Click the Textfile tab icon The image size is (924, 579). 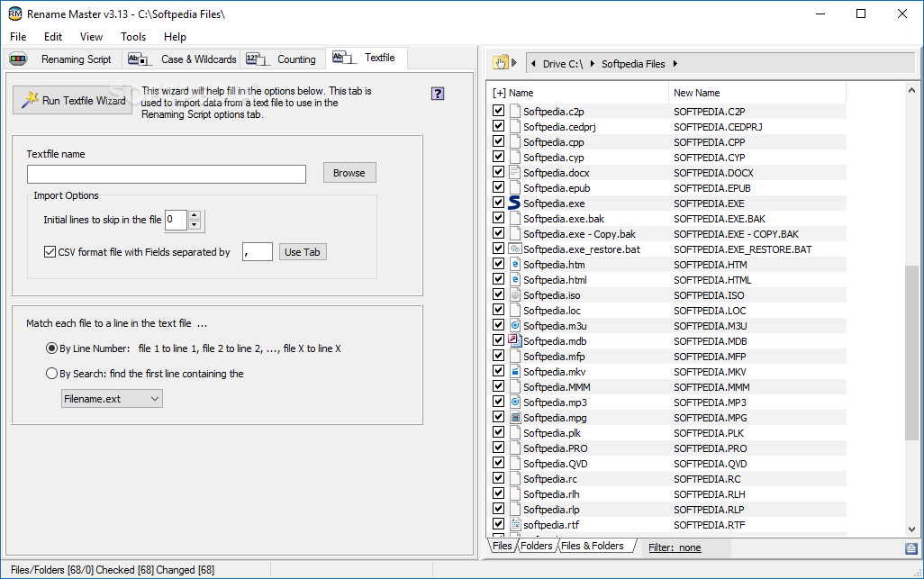(343, 58)
